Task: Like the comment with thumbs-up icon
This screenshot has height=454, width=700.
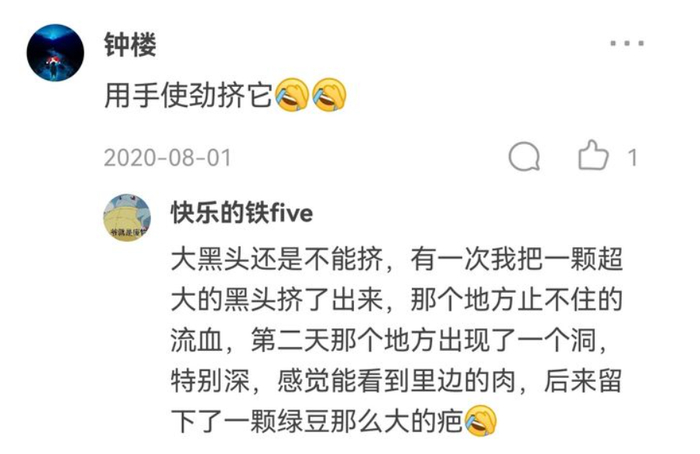Action: (593, 155)
